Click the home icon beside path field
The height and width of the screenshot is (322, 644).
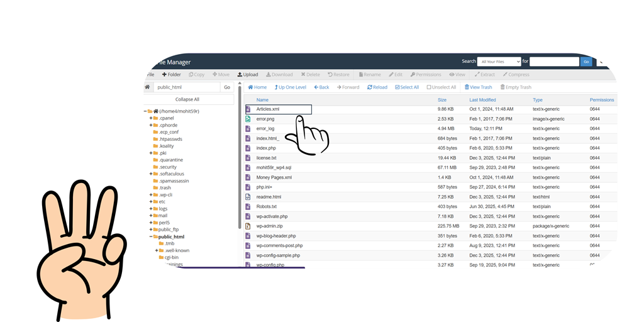coord(147,87)
